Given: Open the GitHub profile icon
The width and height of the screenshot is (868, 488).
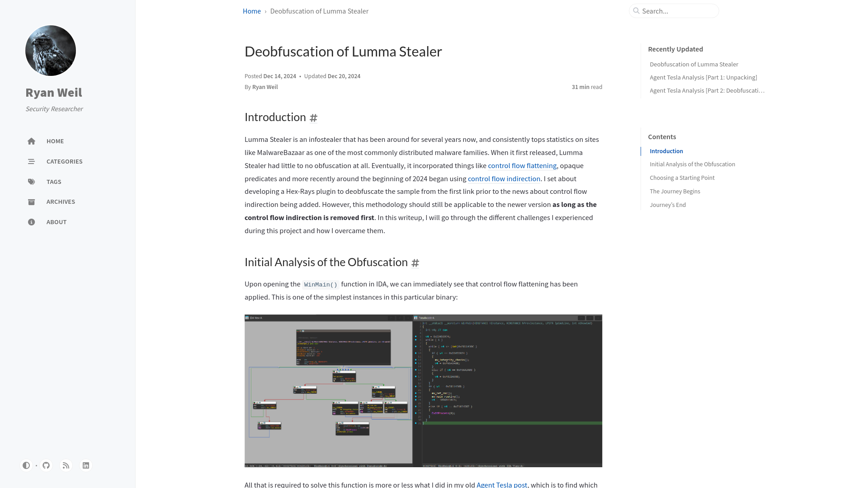Looking at the screenshot, I should tap(46, 465).
